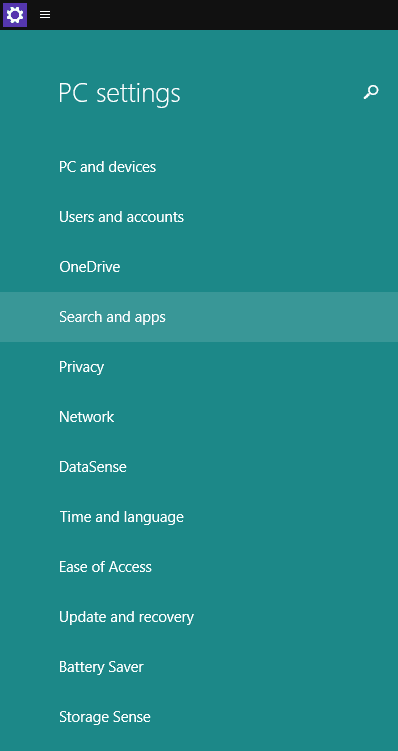Screen dimensions: 398x751
Task: Click the purple Settings gear icon
Action: coord(15,15)
